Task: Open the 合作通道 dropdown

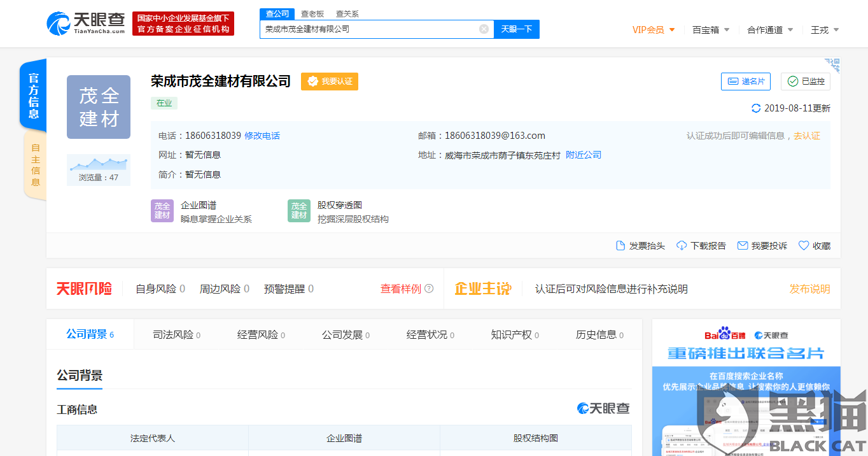Action: [x=770, y=30]
